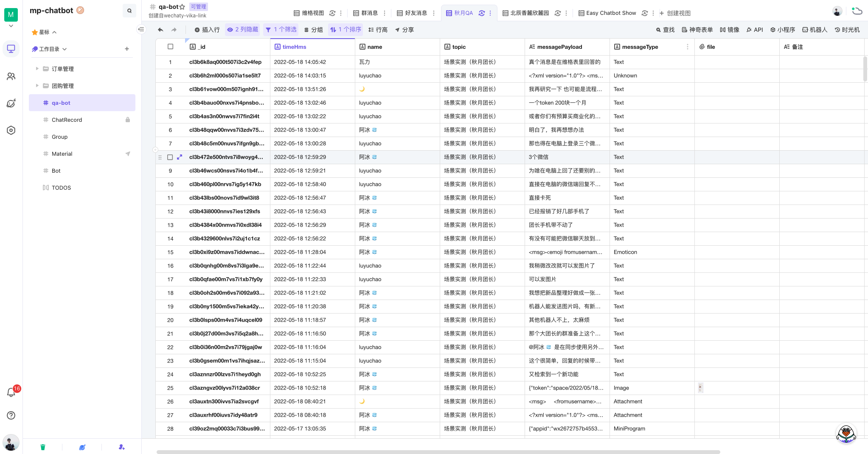Click the search icon beside mp-chatbot
This screenshot has height=454, width=868.
point(129,11)
